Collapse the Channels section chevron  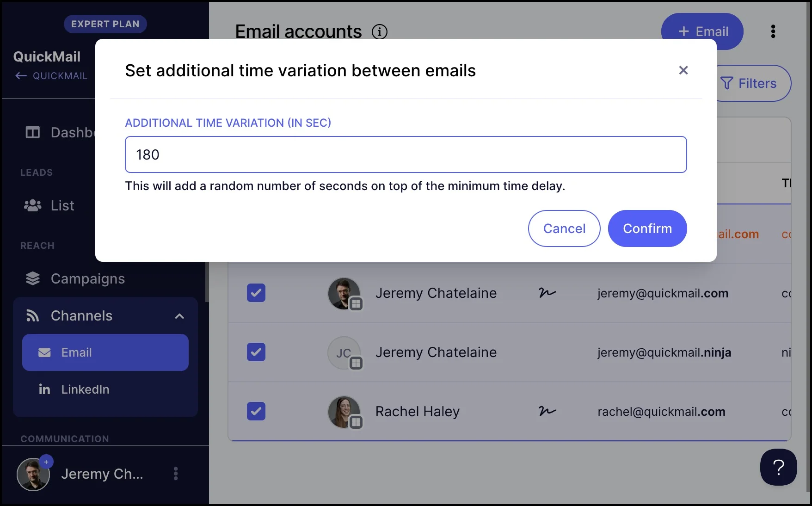coord(179,316)
